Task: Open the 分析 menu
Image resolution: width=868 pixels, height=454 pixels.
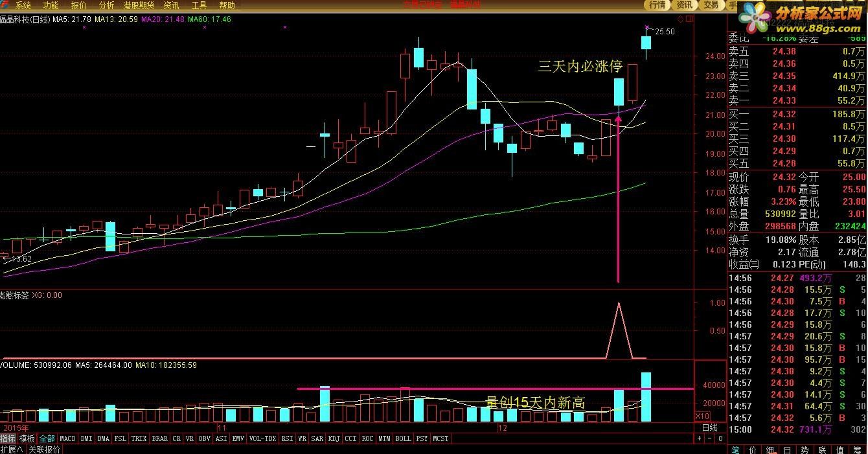Action: [x=106, y=5]
